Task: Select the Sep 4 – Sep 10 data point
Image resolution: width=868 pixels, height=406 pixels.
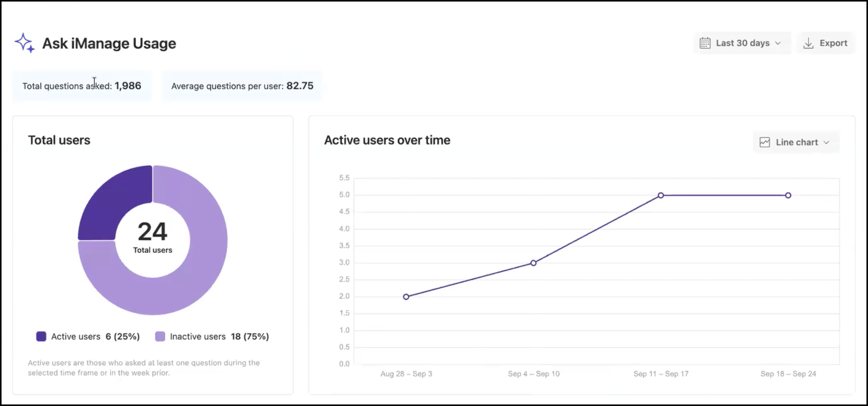Action: [x=533, y=263]
